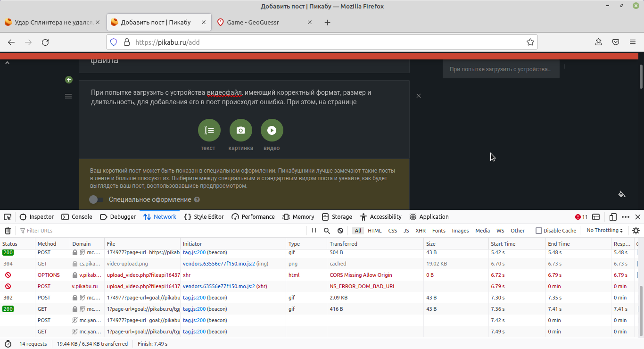Sort by the Transferred column header

point(375,244)
